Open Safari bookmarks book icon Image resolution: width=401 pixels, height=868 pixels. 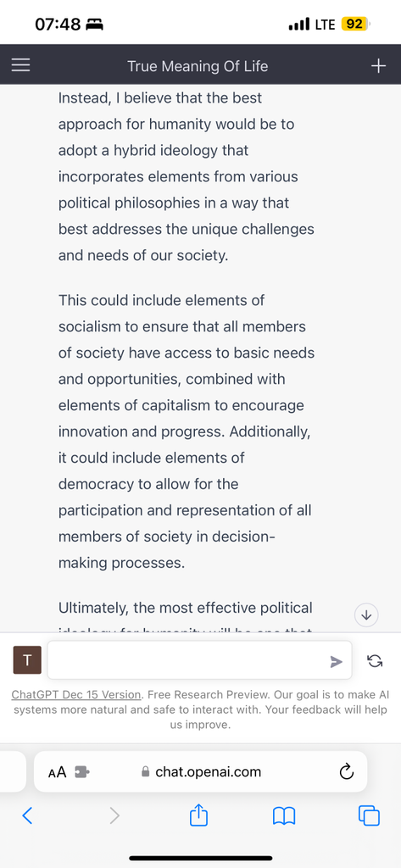(x=284, y=815)
